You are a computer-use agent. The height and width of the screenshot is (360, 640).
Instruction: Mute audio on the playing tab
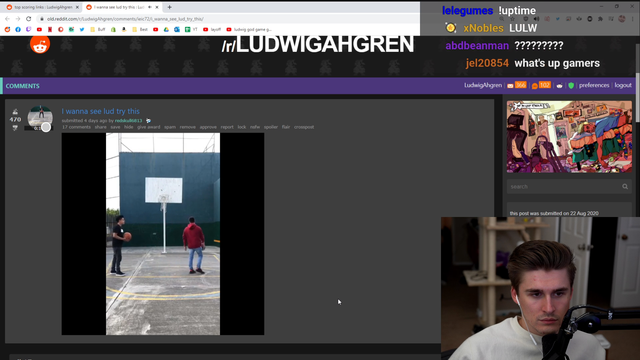click(150, 7)
